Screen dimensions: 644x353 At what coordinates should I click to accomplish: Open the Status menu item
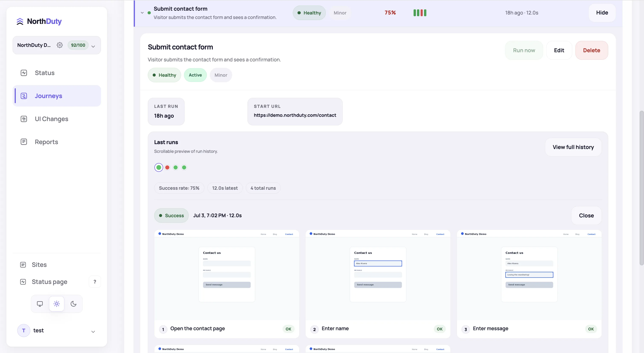(x=57, y=73)
